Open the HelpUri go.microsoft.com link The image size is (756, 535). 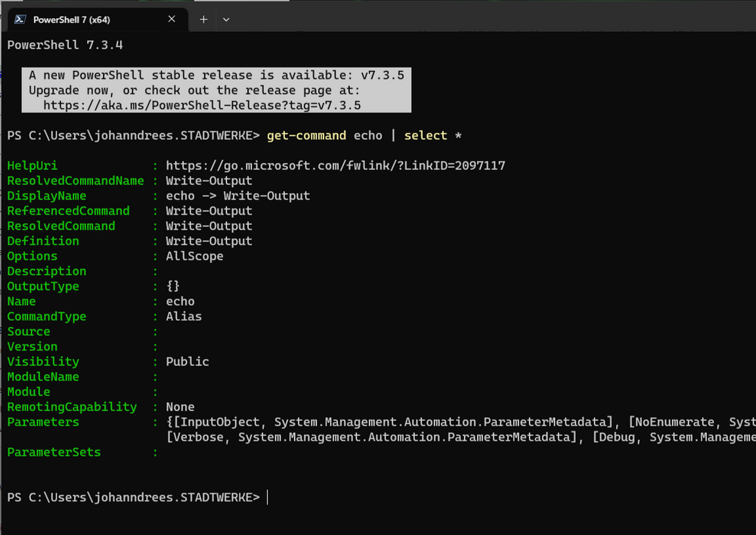335,165
